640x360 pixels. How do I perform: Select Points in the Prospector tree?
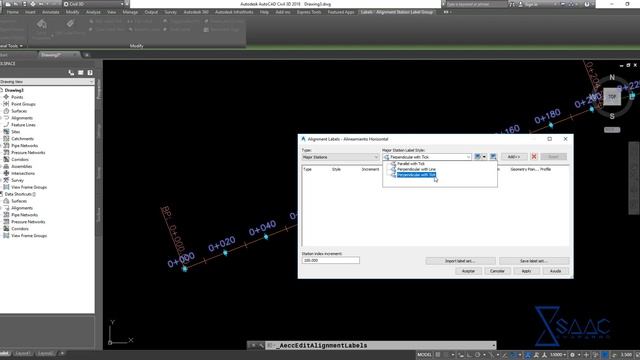click(x=17, y=97)
